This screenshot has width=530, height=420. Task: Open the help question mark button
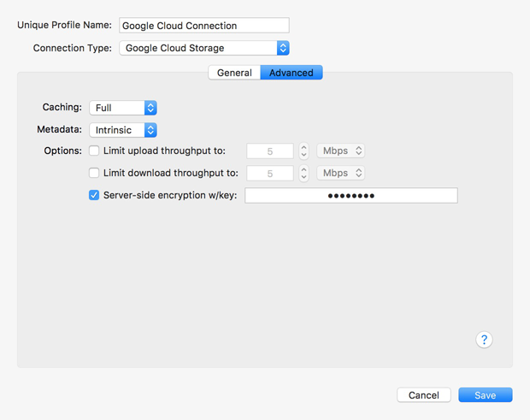(484, 340)
